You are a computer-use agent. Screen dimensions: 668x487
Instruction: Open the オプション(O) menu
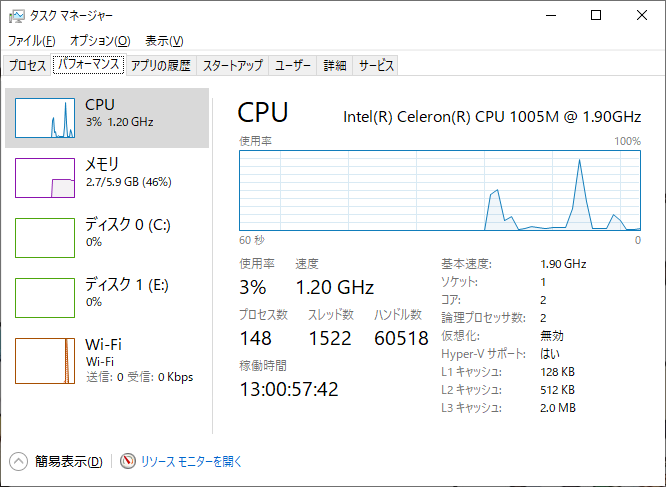click(x=100, y=41)
